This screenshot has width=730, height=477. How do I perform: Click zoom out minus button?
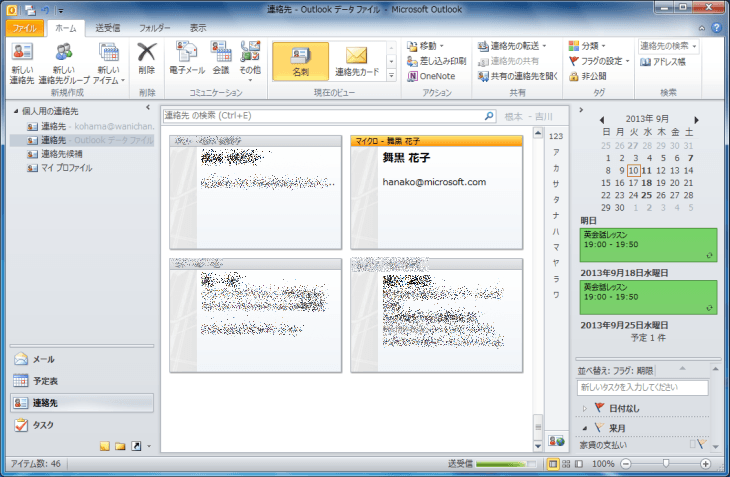(626, 464)
